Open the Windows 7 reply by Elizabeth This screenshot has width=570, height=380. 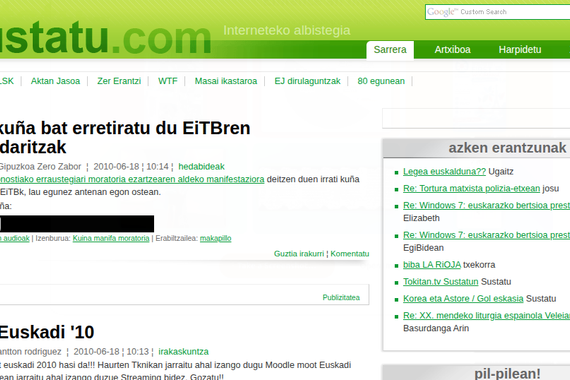pos(486,205)
